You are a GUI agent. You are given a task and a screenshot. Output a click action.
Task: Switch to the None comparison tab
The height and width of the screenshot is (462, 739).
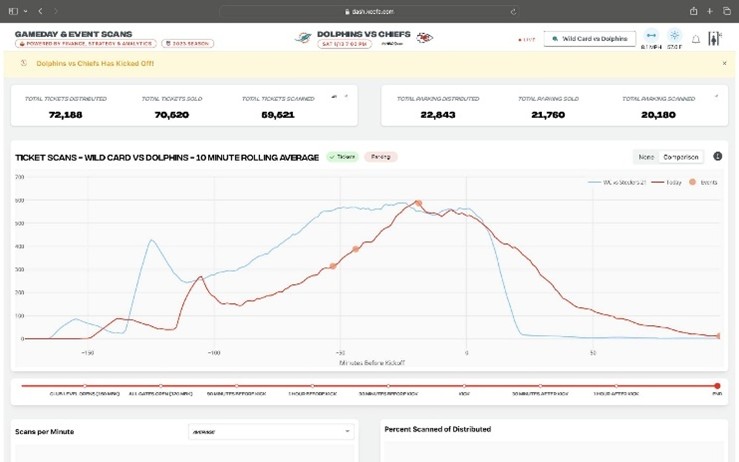click(x=645, y=157)
